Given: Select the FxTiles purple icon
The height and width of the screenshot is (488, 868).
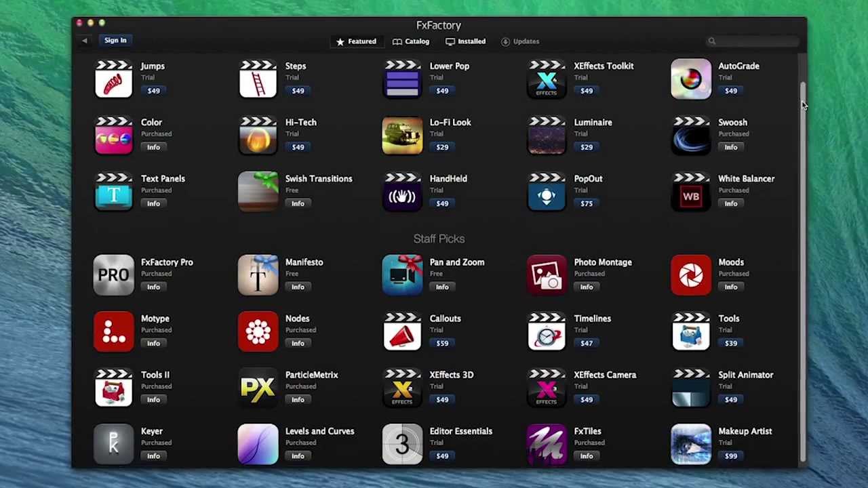Looking at the screenshot, I should click(547, 444).
